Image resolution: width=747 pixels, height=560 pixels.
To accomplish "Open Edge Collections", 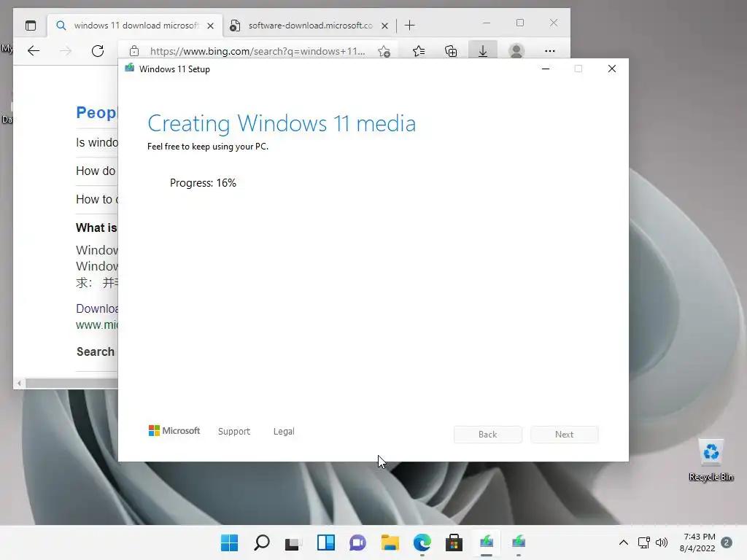I will [451, 51].
